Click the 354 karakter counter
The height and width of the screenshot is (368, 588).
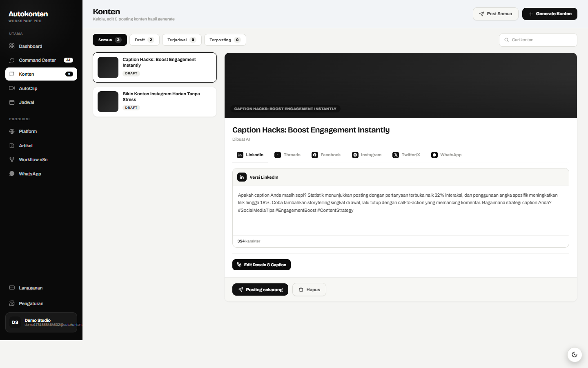[x=249, y=241]
